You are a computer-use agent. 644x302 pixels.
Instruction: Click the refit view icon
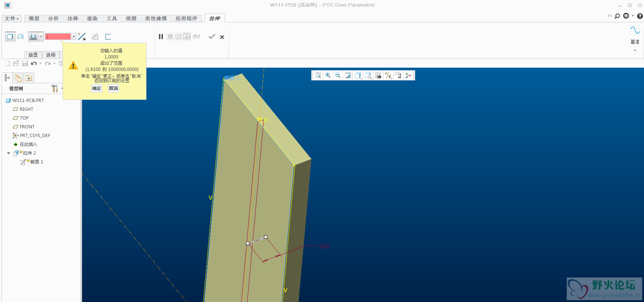click(318, 76)
